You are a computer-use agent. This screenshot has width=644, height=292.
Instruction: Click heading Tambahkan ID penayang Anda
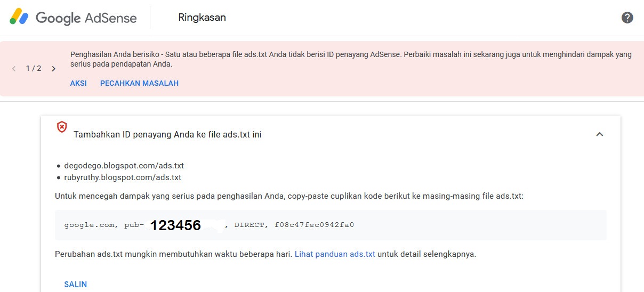click(167, 135)
